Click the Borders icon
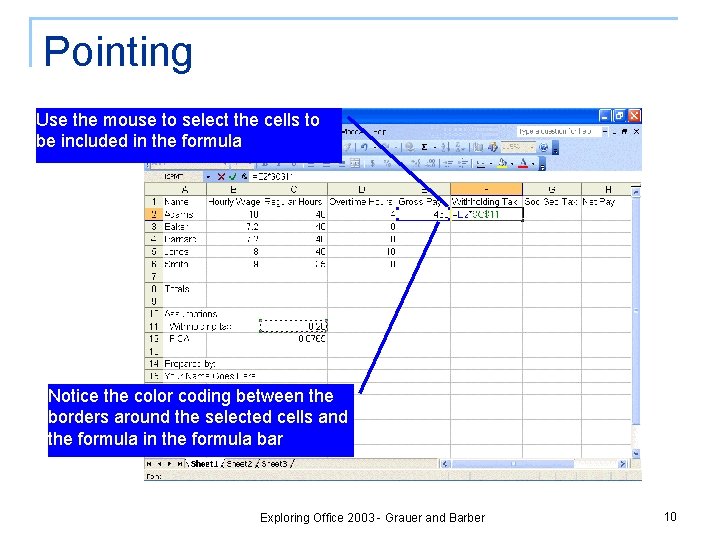 point(481,163)
